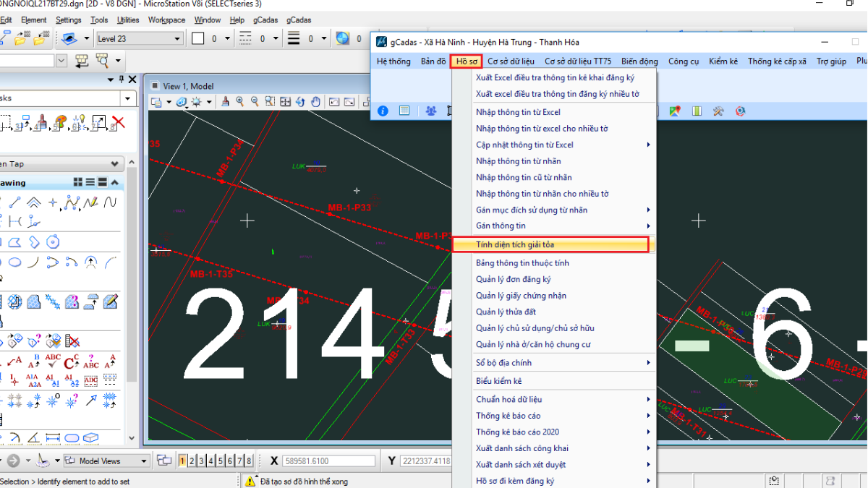Select the Pan View hand tool
The image size is (868, 488).
click(316, 102)
